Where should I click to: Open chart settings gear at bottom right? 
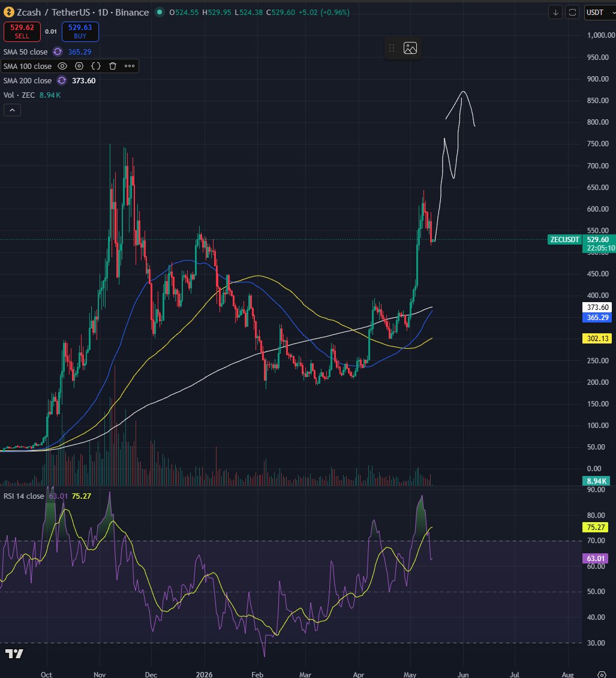pyautogui.click(x=602, y=674)
